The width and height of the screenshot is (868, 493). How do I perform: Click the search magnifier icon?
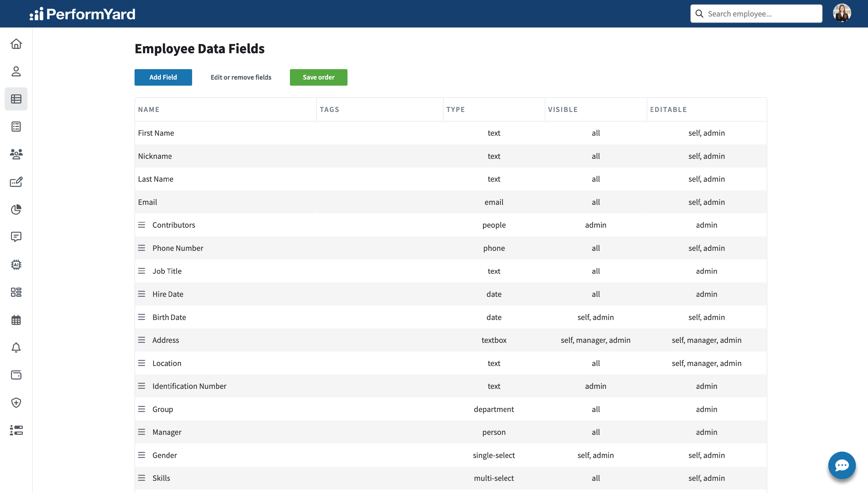(699, 14)
